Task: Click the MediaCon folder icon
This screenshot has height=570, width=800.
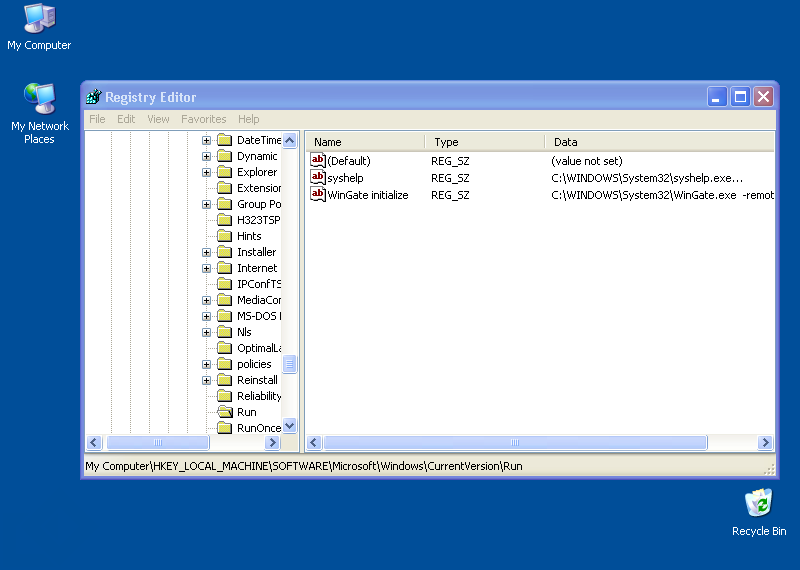Action: click(x=224, y=300)
